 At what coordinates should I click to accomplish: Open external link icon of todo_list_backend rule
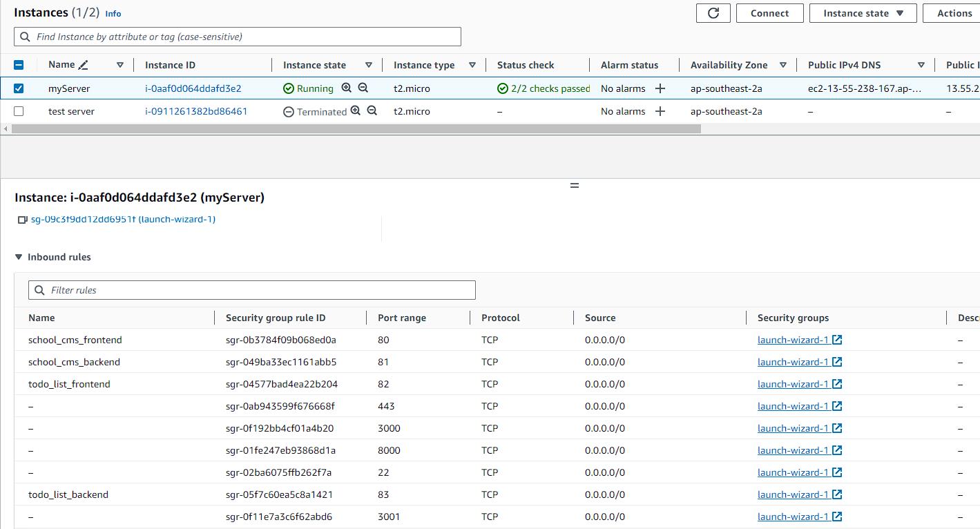coord(837,494)
